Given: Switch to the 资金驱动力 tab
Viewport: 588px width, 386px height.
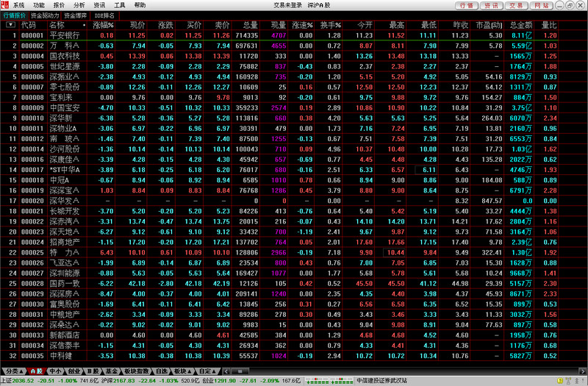Looking at the screenshot, I should pyautogui.click(x=44, y=15).
